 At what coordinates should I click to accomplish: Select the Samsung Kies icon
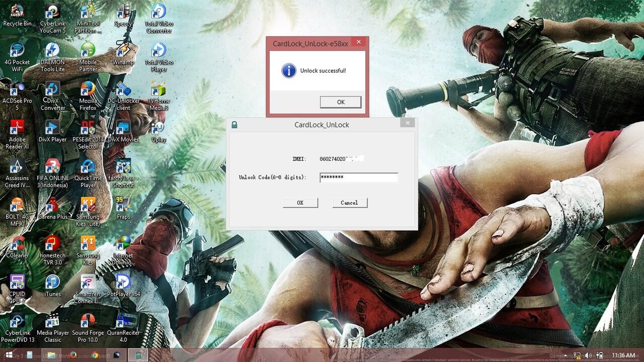click(x=88, y=251)
